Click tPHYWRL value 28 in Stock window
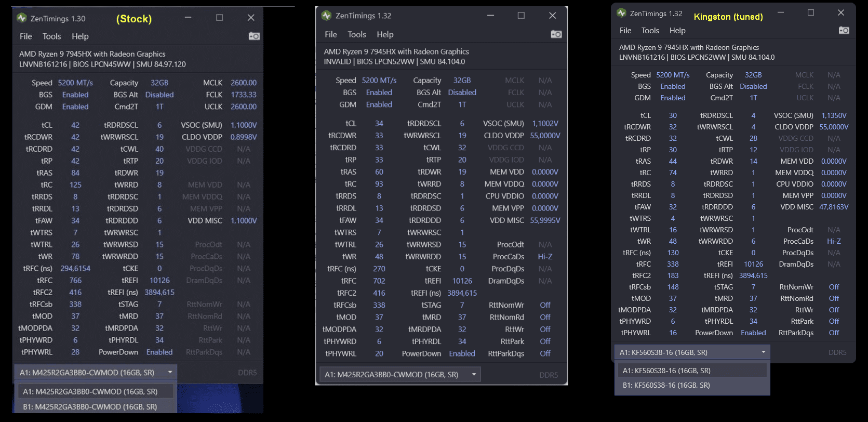This screenshot has height=422, width=868. (x=75, y=352)
